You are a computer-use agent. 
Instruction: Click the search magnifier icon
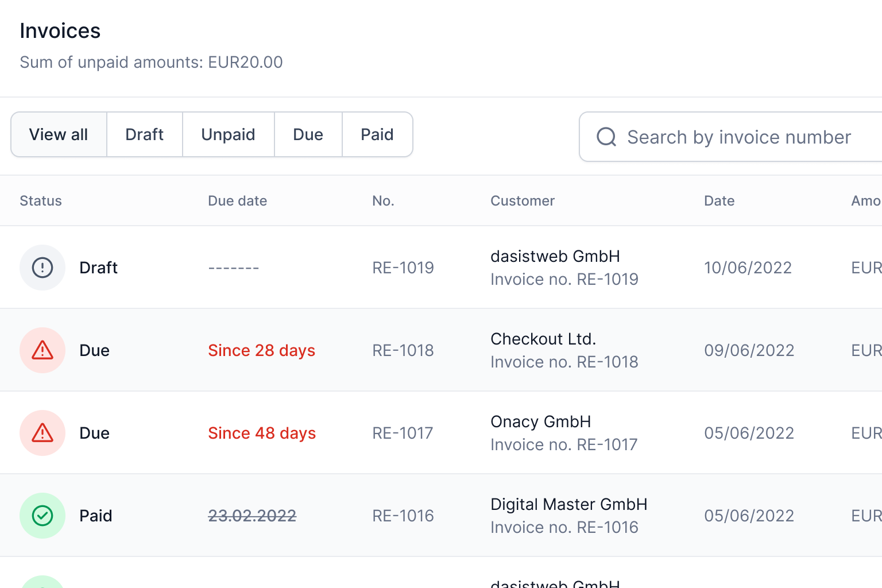pos(606,137)
